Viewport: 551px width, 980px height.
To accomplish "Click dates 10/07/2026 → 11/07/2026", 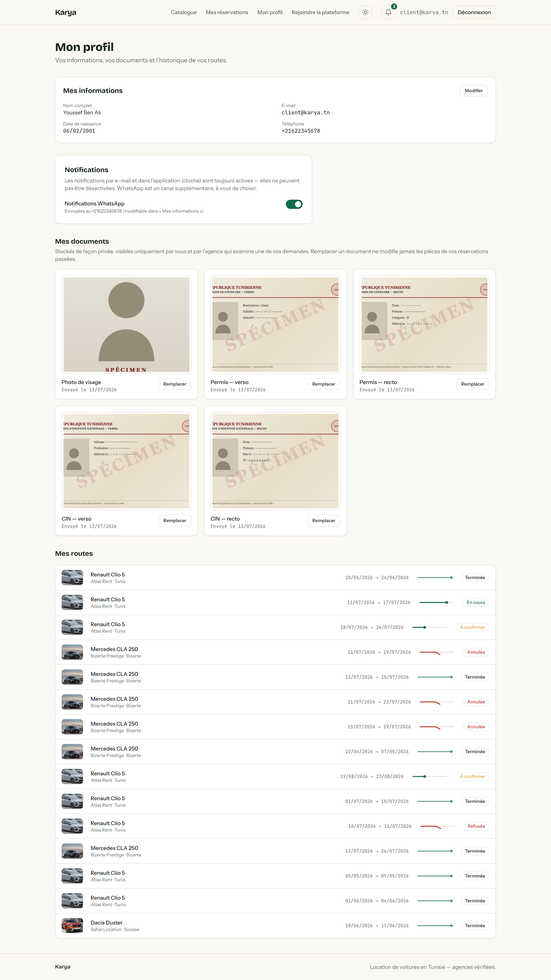I will tap(380, 826).
